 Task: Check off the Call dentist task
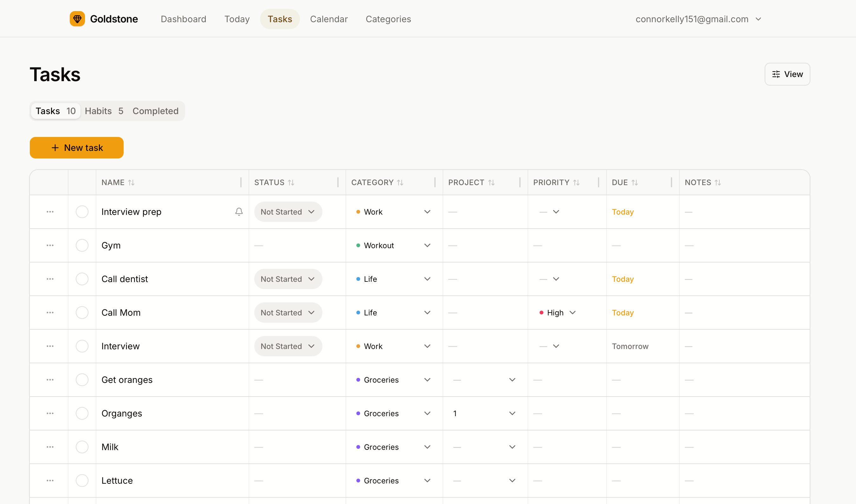pyautogui.click(x=82, y=279)
